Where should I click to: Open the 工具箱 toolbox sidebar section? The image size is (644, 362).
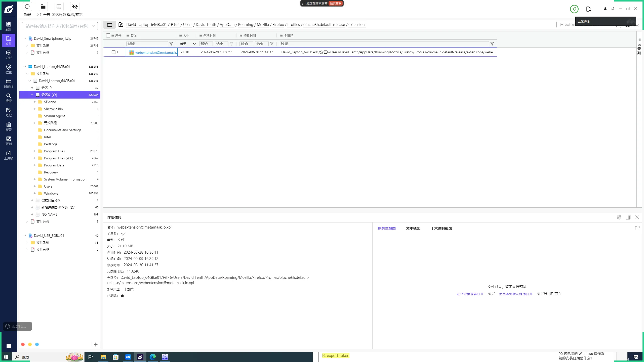[9, 155]
